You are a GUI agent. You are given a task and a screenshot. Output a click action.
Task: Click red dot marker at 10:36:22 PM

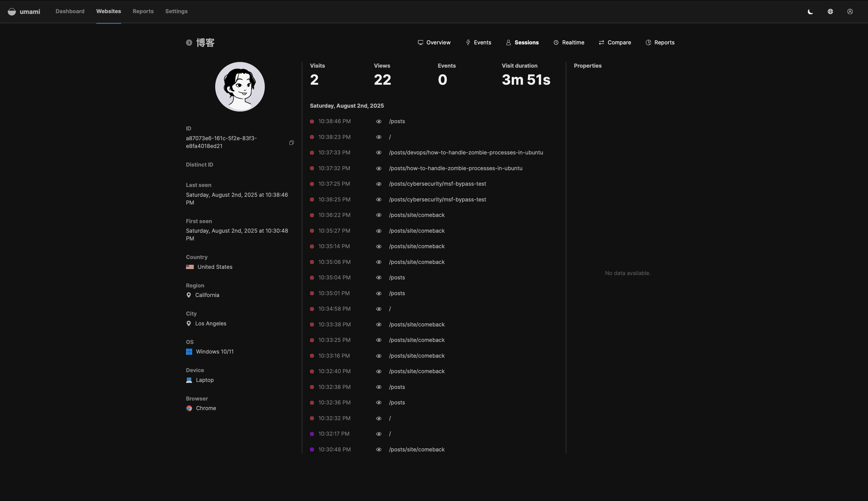pyautogui.click(x=312, y=215)
